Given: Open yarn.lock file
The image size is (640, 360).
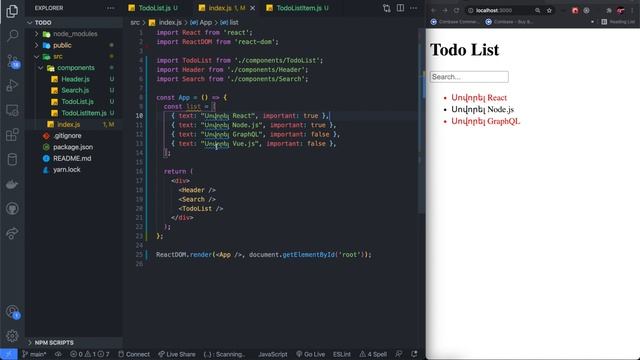Looking at the screenshot, I should [x=67, y=170].
